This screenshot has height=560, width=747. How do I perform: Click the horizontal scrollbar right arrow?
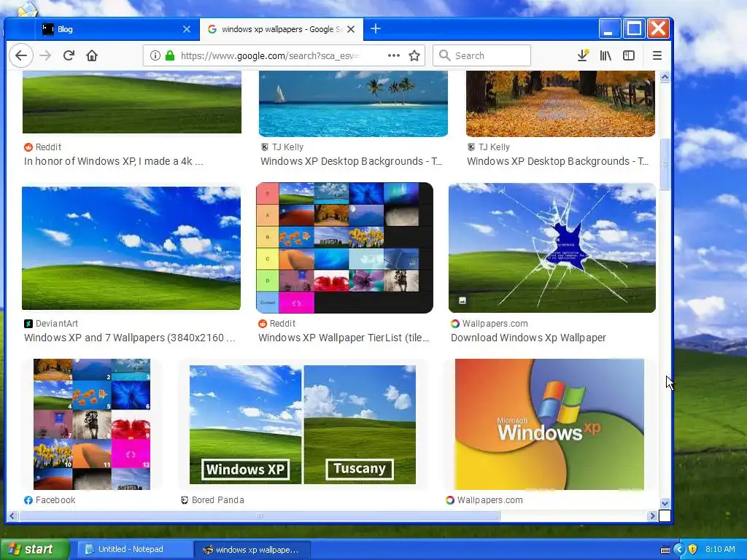[653, 516]
